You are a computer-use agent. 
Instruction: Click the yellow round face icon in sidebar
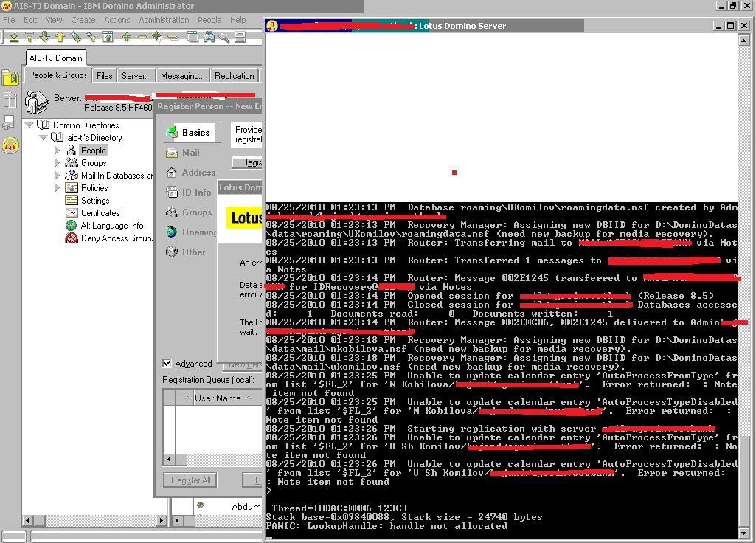[x=10, y=145]
